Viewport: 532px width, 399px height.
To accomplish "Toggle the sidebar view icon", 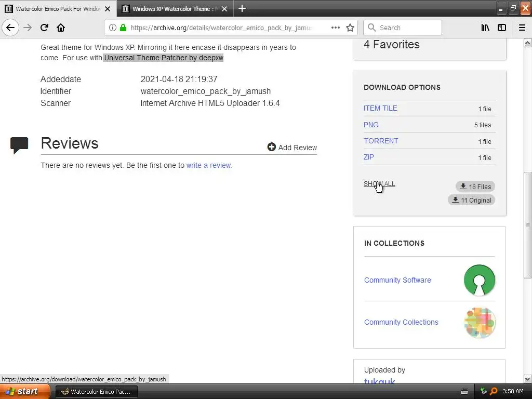I will tap(502, 28).
